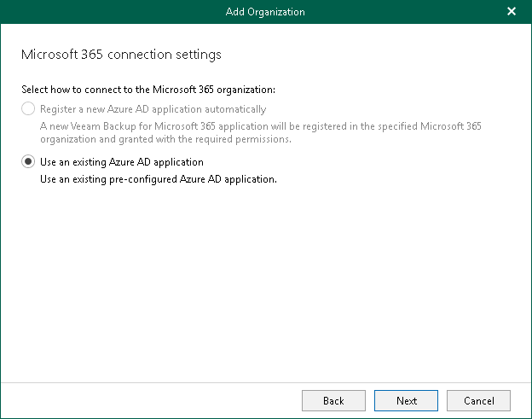Go to the previous step with Back
Screen dimensions: 532x419
(x=333, y=400)
